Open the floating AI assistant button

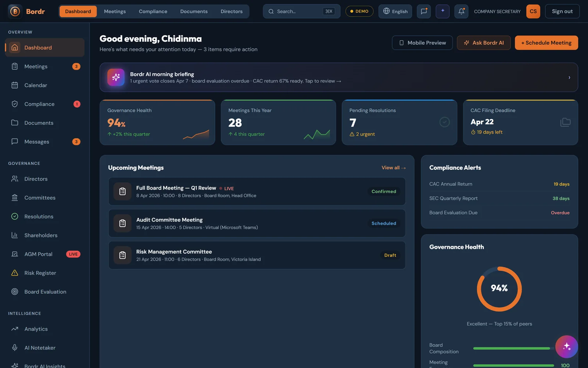(566, 347)
